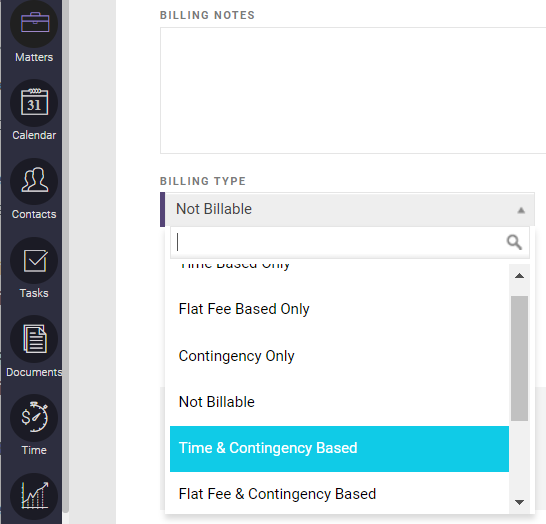Click the dropdown list scroll down arrow

point(520,502)
